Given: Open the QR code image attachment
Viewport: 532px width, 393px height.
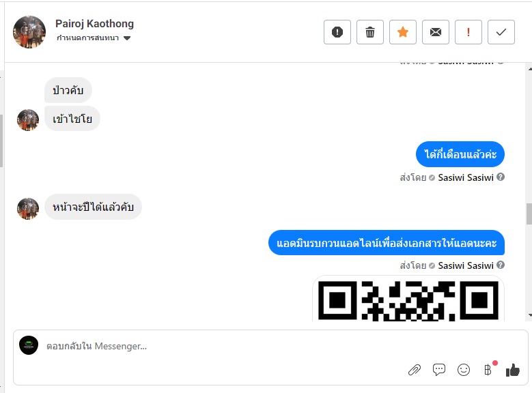Looking at the screenshot, I should 408,299.
